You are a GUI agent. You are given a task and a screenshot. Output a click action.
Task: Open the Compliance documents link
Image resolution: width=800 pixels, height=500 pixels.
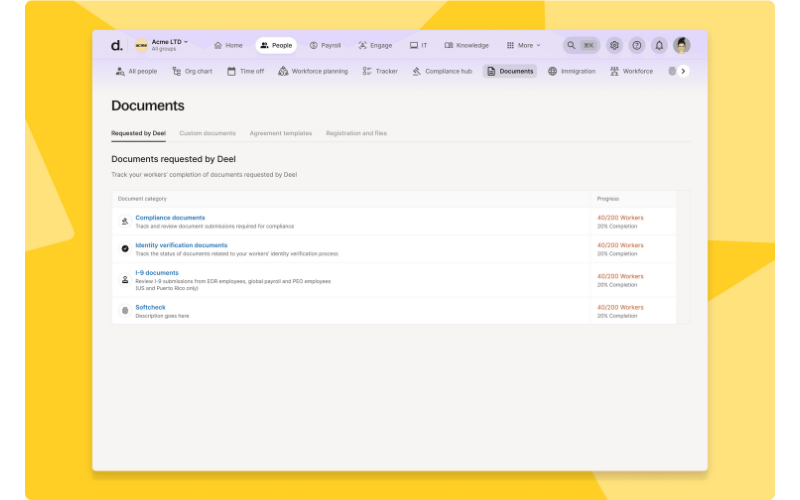click(x=170, y=218)
